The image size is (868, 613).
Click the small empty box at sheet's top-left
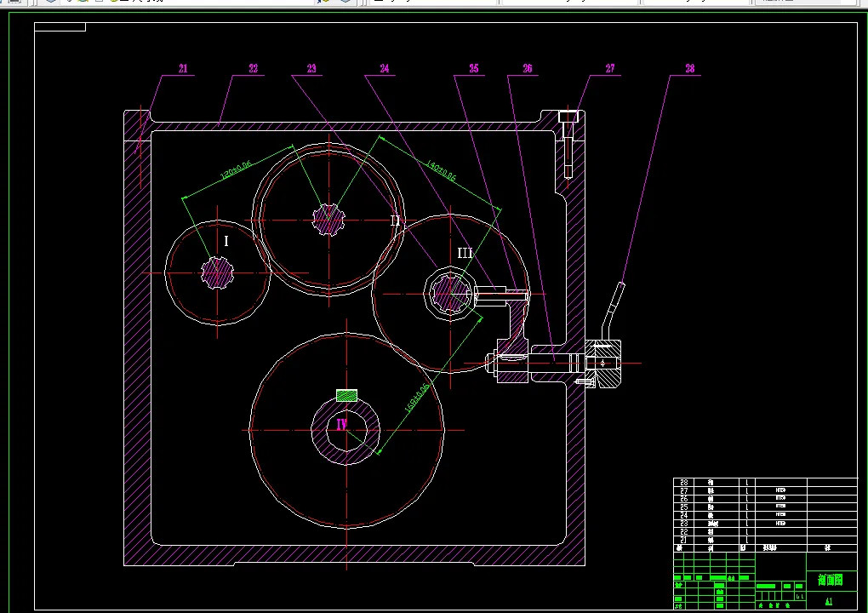click(x=60, y=27)
